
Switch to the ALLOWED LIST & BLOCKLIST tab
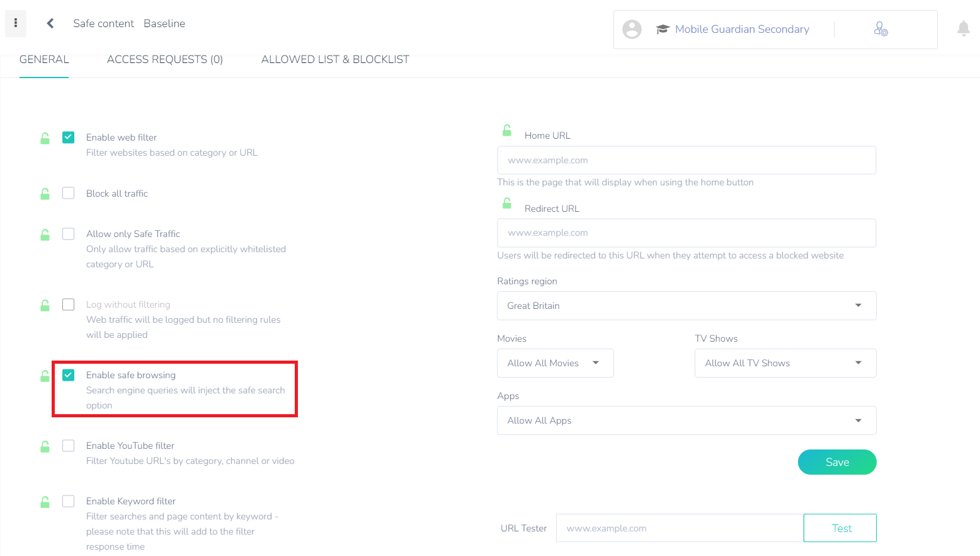pyautogui.click(x=335, y=60)
